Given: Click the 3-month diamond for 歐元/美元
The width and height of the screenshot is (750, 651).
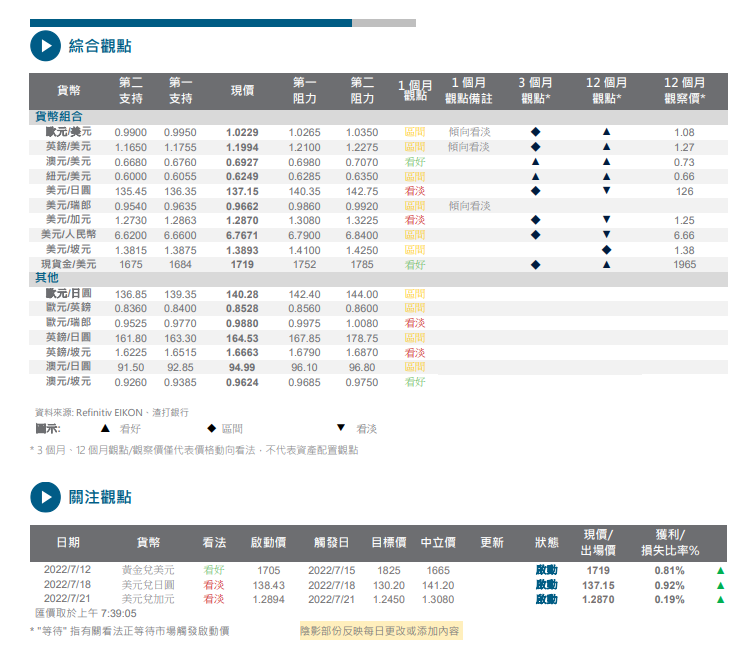Looking at the screenshot, I should click(535, 132).
